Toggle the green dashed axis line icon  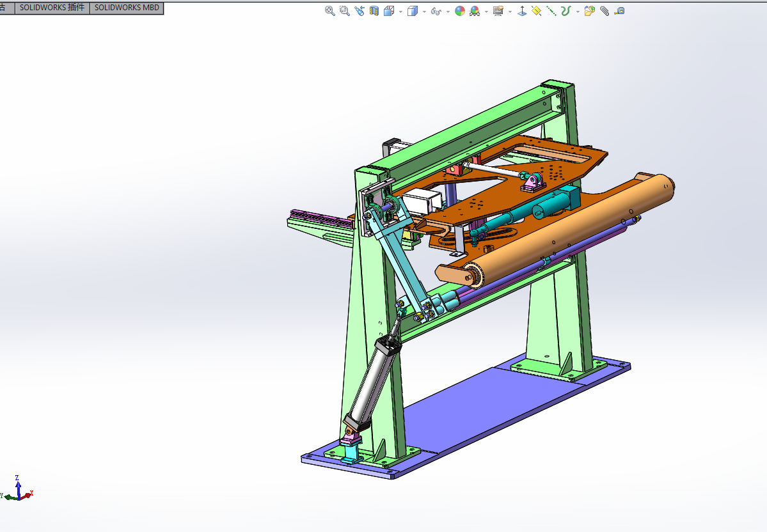pyautogui.click(x=551, y=11)
